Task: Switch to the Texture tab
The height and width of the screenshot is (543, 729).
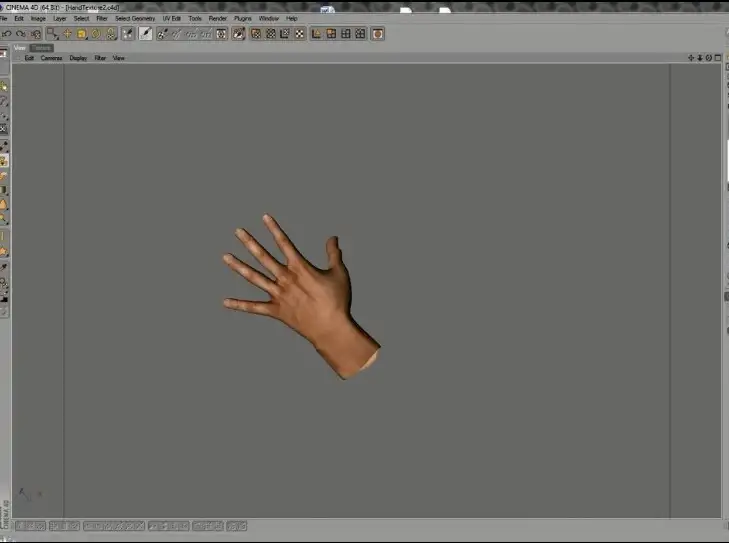Action: pyautogui.click(x=42, y=48)
